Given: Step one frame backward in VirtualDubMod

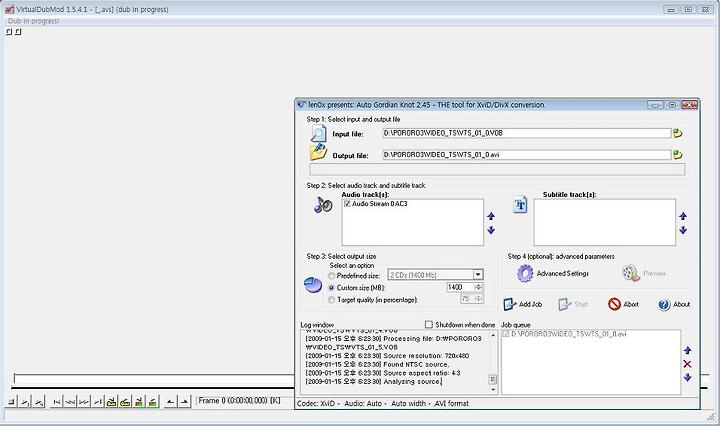Looking at the screenshot, I should pos(70,402).
